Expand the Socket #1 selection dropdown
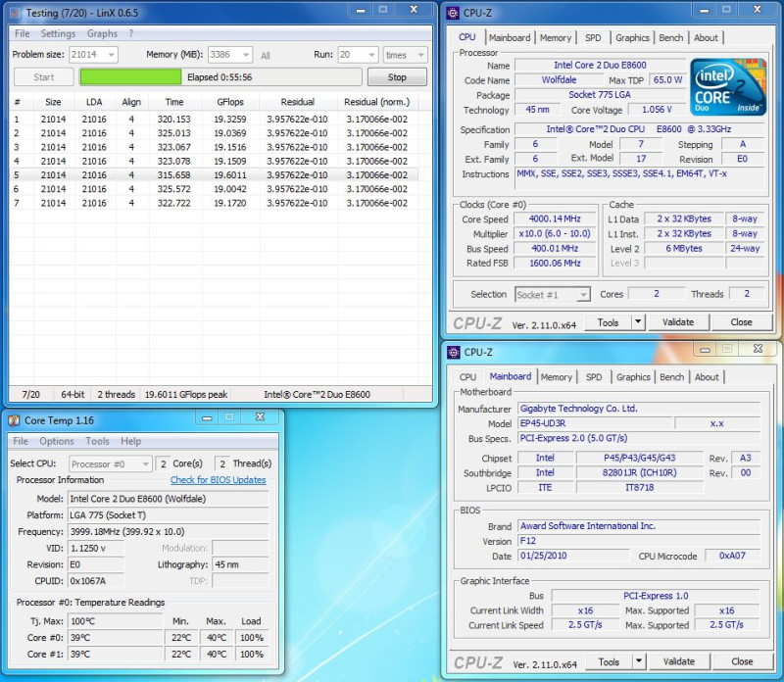 583,295
